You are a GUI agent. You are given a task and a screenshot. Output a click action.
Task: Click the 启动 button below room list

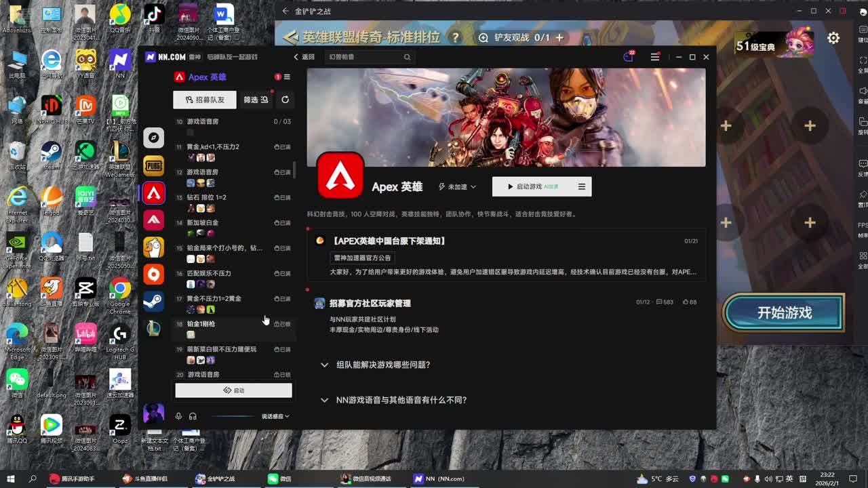[233, 390]
